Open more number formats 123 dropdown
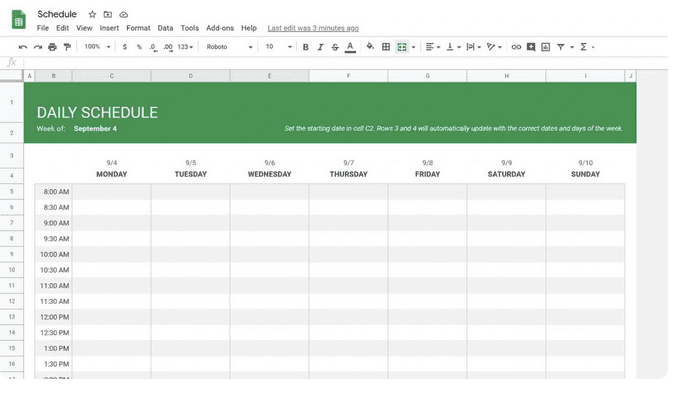This screenshot has height=393, width=674. (x=185, y=47)
